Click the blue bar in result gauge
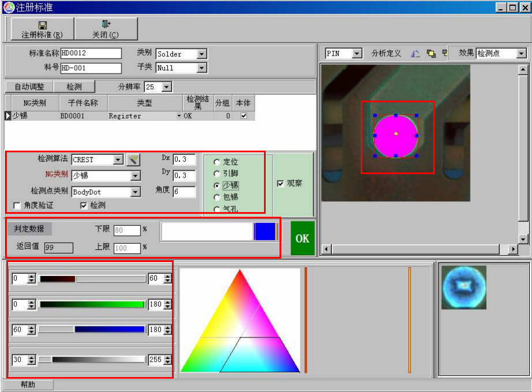Image resolution: width=532 pixels, height=392 pixels. point(265,232)
